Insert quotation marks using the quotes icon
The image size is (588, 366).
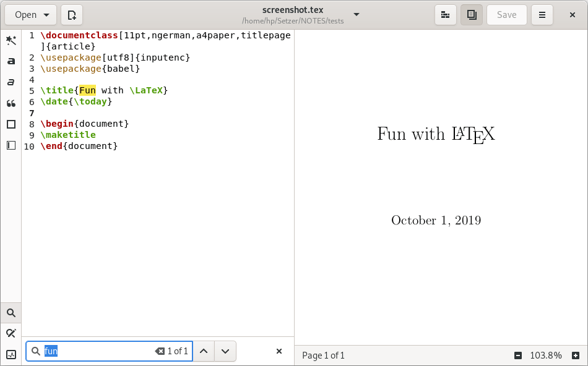click(x=11, y=103)
